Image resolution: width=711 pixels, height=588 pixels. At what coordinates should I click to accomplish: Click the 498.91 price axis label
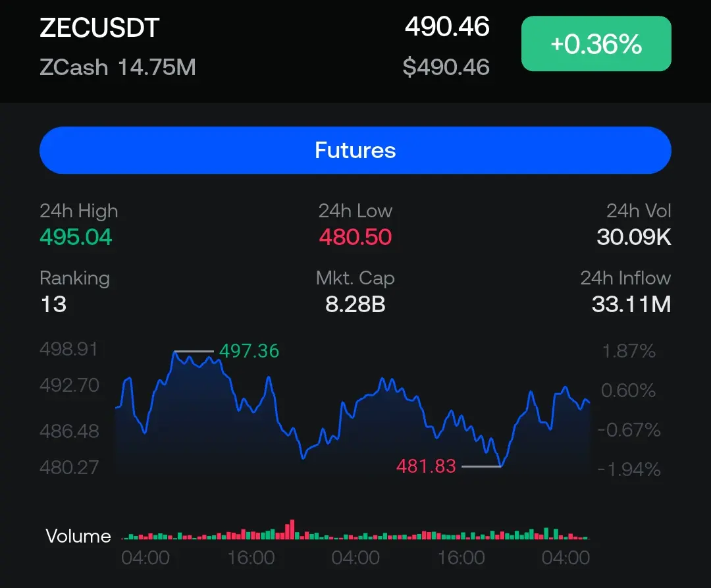coord(68,349)
